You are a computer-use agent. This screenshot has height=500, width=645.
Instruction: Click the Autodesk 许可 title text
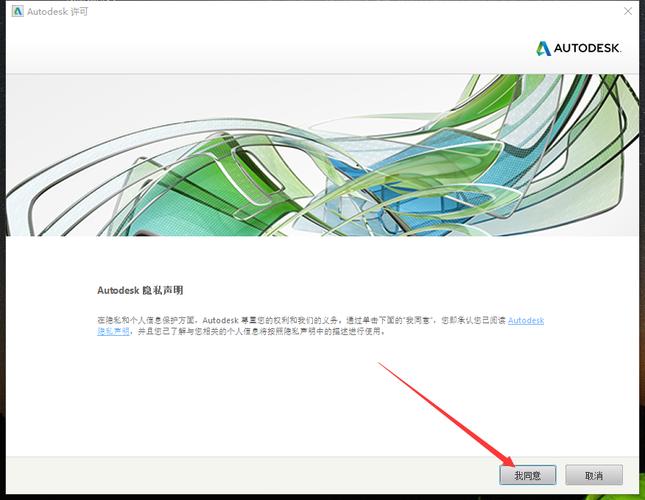point(58,12)
